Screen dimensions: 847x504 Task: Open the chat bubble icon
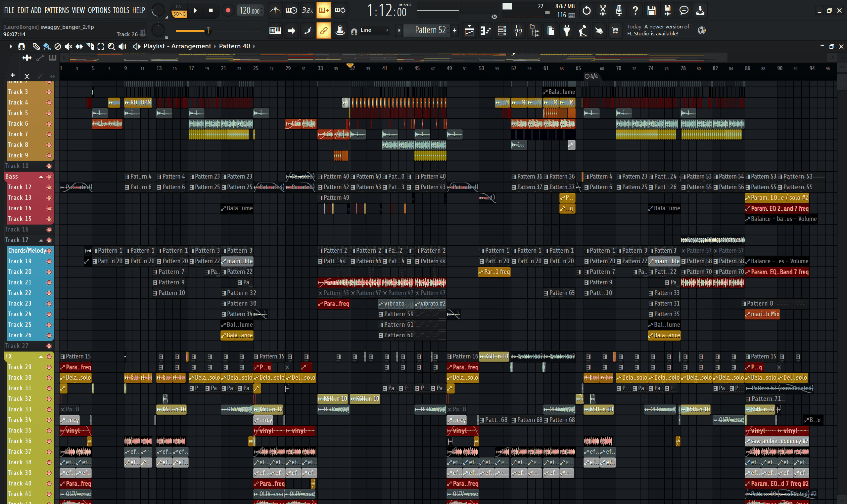tap(684, 11)
